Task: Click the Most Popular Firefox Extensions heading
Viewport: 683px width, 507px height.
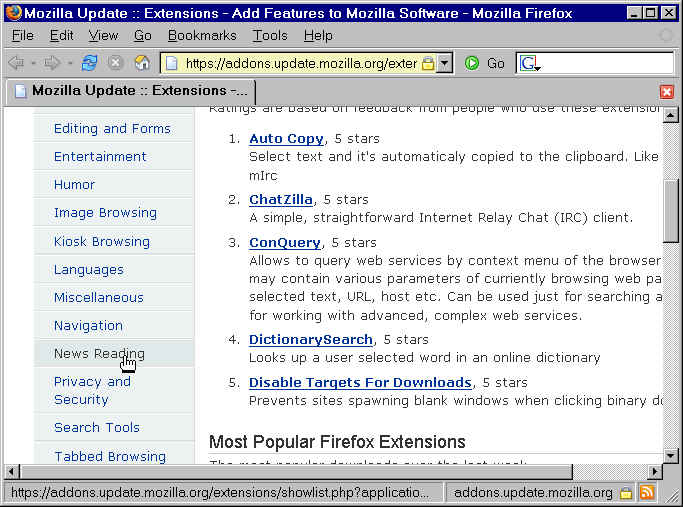Action: coord(337,442)
